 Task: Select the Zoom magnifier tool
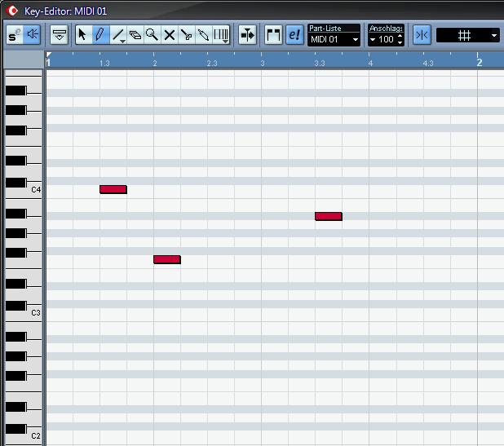[x=152, y=35]
